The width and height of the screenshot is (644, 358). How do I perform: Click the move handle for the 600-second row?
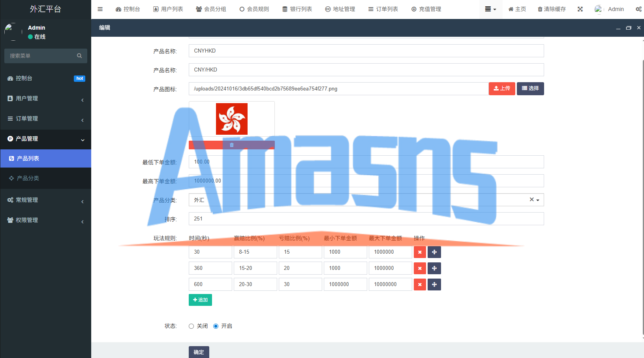coord(434,285)
